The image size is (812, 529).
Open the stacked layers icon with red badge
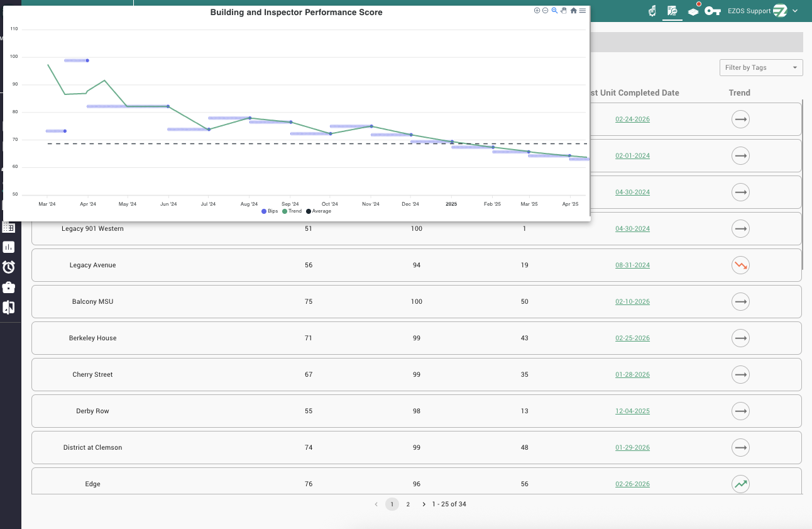[x=693, y=11]
